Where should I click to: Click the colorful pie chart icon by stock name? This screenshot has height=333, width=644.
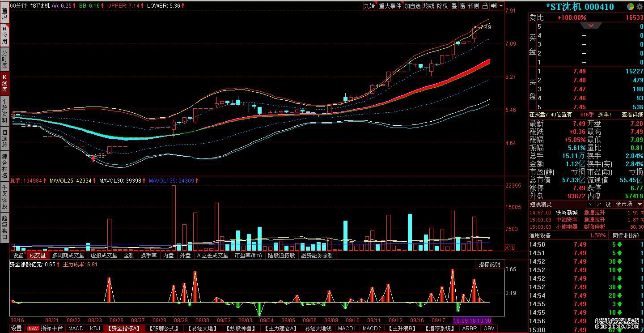point(630,6)
